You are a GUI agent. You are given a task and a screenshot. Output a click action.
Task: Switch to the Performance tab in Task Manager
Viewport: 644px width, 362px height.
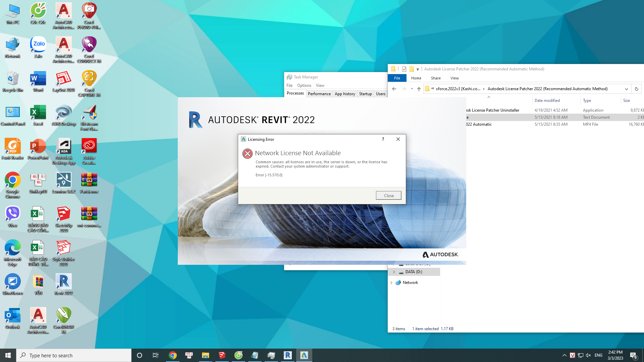point(319,94)
